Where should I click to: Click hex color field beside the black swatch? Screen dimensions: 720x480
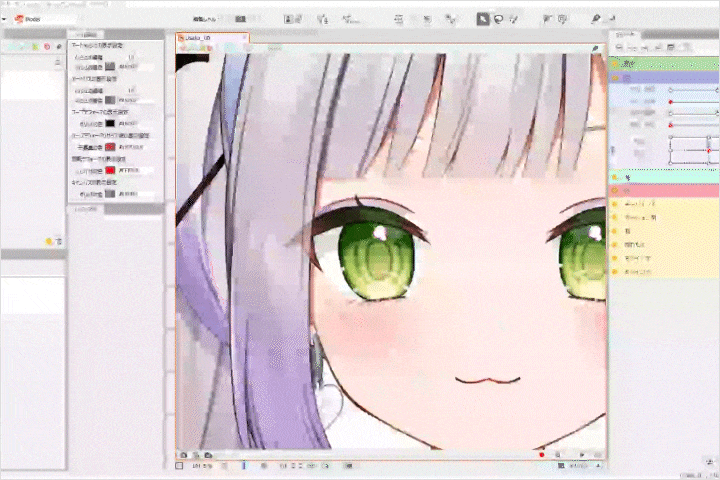(x=135, y=124)
